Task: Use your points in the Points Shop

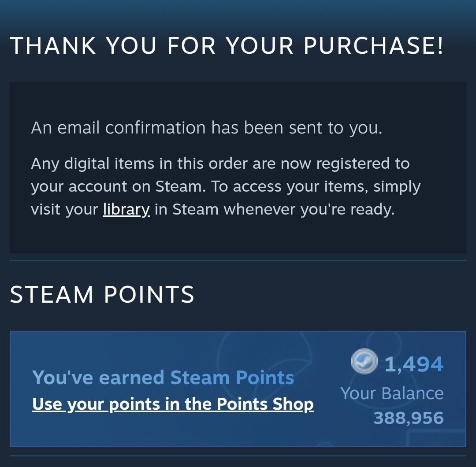Action: (x=173, y=404)
